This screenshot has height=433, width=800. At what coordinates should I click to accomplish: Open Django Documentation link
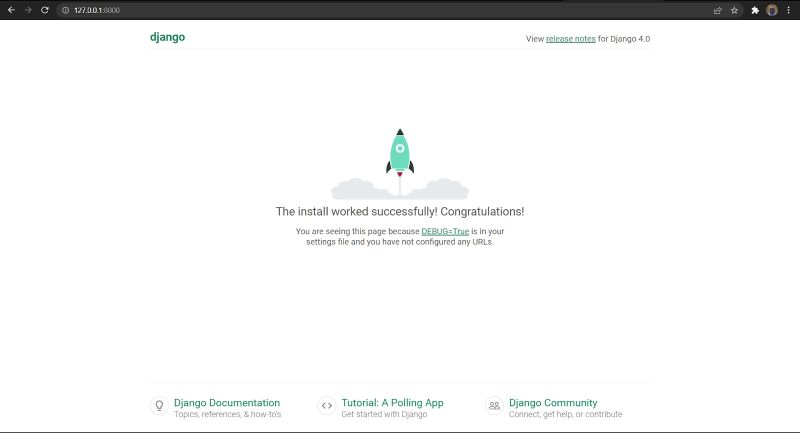coord(227,403)
